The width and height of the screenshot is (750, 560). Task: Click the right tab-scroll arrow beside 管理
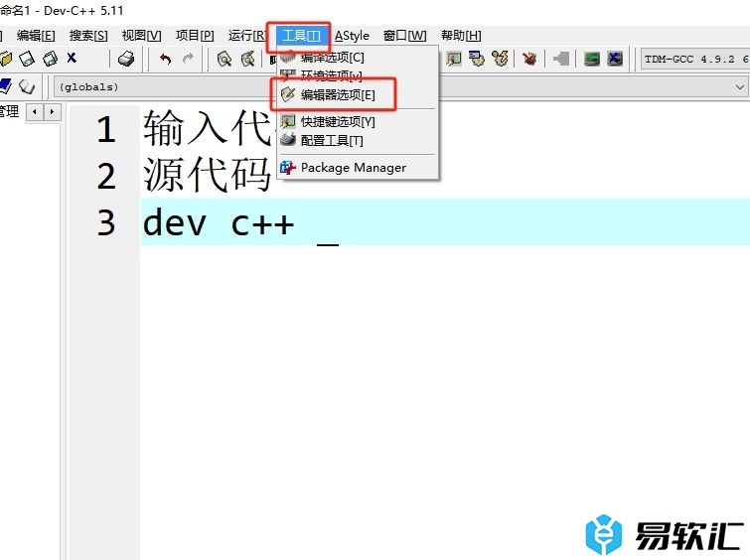[52, 112]
